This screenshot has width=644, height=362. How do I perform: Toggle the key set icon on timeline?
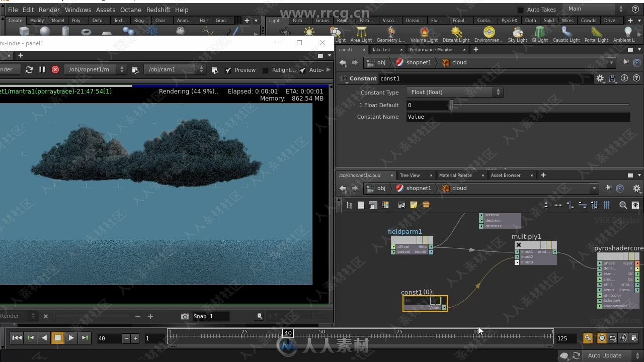tap(588, 338)
